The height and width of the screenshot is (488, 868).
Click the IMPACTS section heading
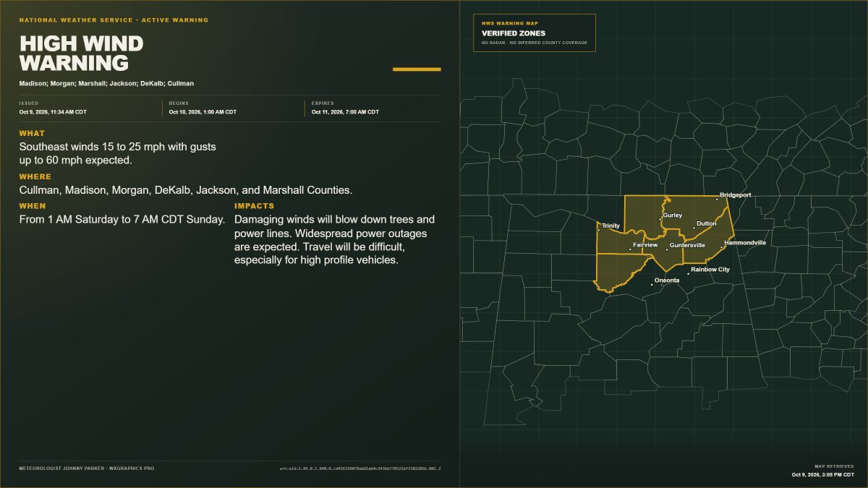click(x=255, y=206)
